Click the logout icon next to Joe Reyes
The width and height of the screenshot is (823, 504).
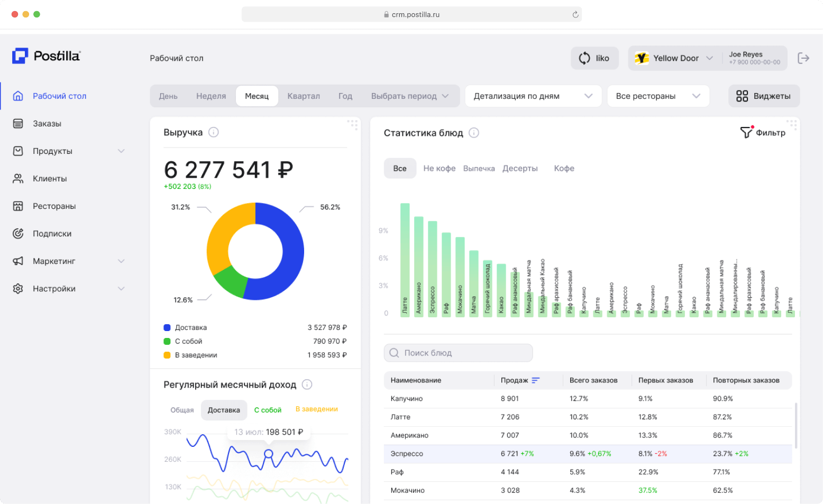(x=803, y=58)
